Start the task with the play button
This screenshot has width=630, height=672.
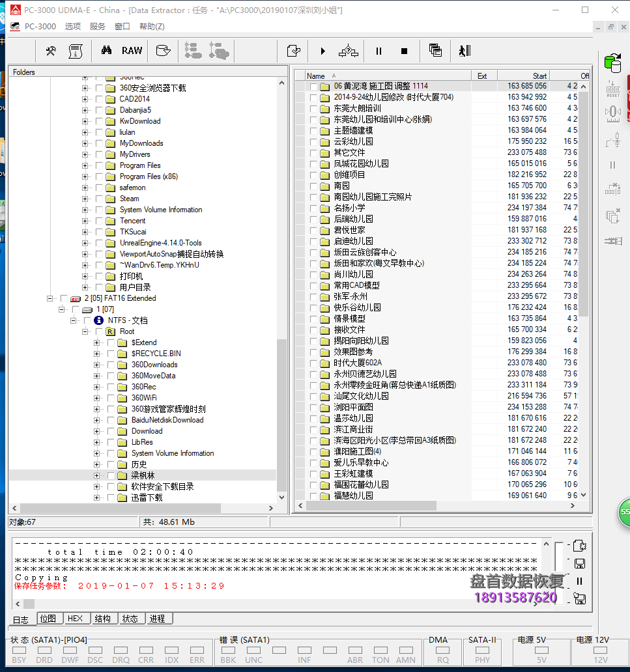click(323, 51)
